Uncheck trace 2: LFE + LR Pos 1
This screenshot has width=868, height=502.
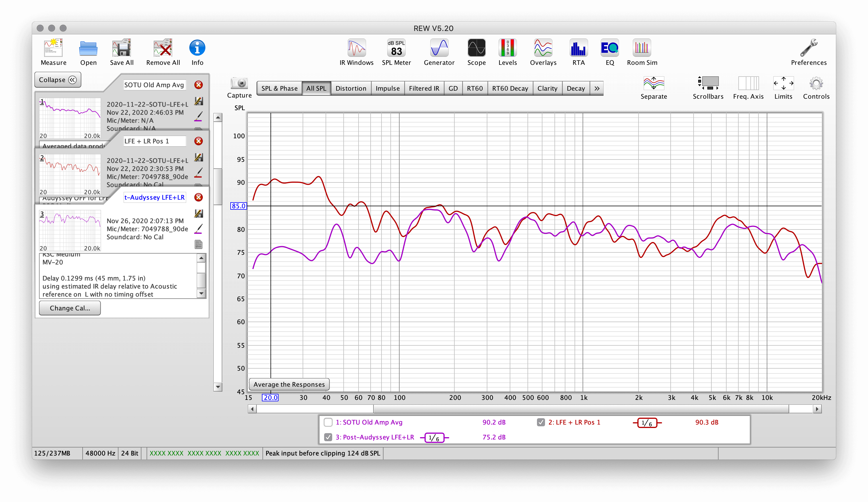click(541, 422)
